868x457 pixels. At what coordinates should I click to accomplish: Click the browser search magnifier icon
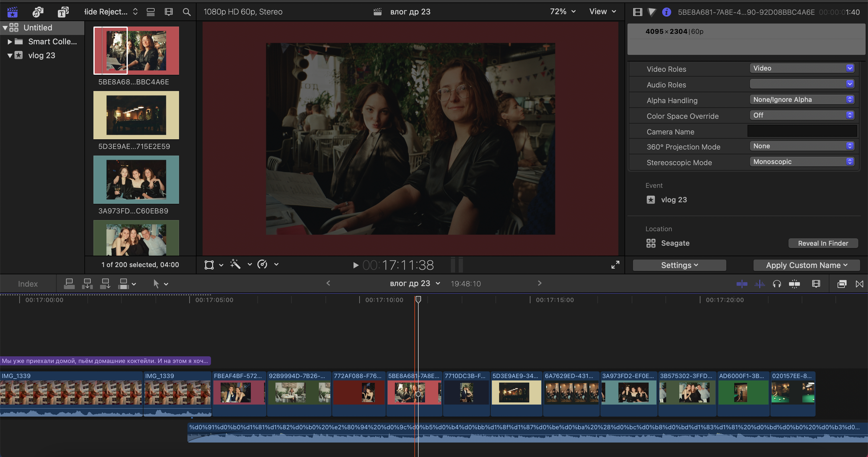[x=186, y=12]
